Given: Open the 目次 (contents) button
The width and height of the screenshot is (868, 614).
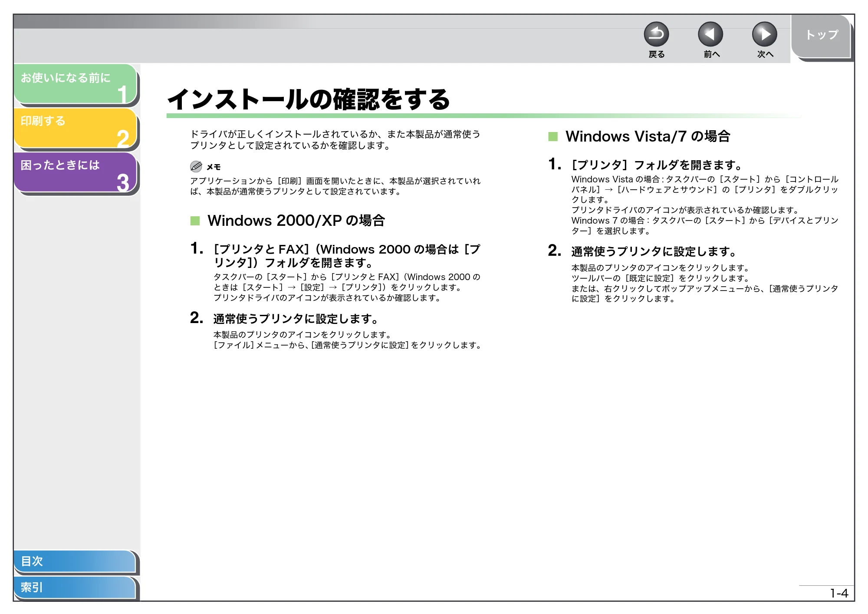Looking at the screenshot, I should (75, 561).
